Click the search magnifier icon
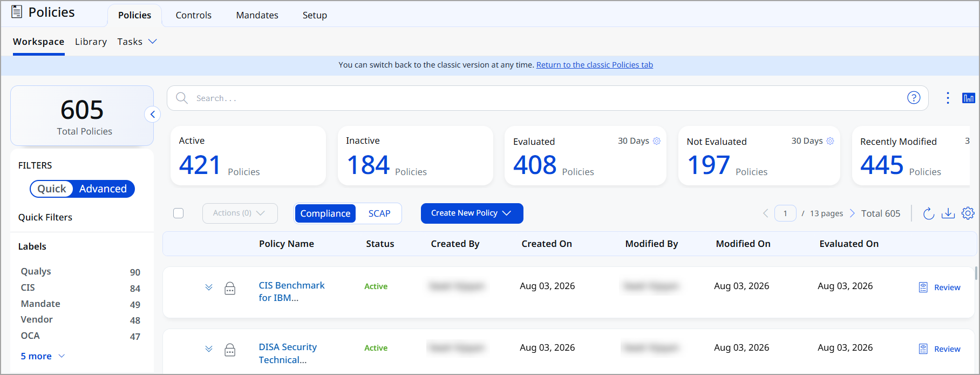980x375 pixels. (182, 98)
